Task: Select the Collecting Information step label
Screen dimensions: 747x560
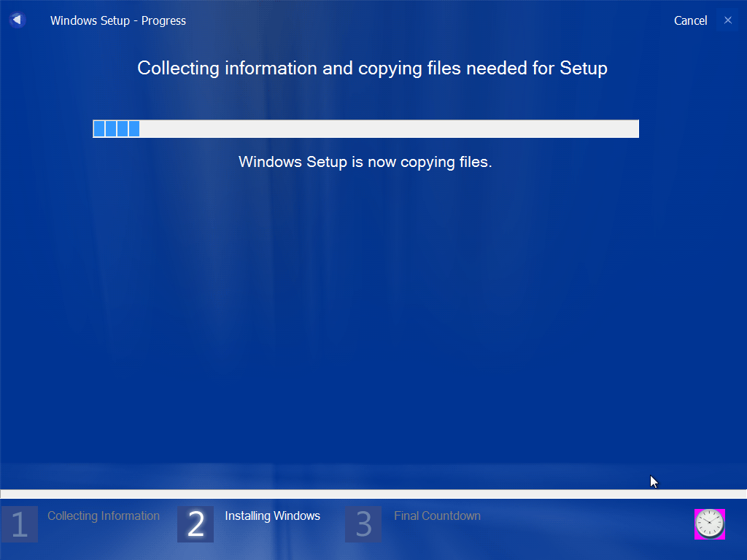Action: 104,516
